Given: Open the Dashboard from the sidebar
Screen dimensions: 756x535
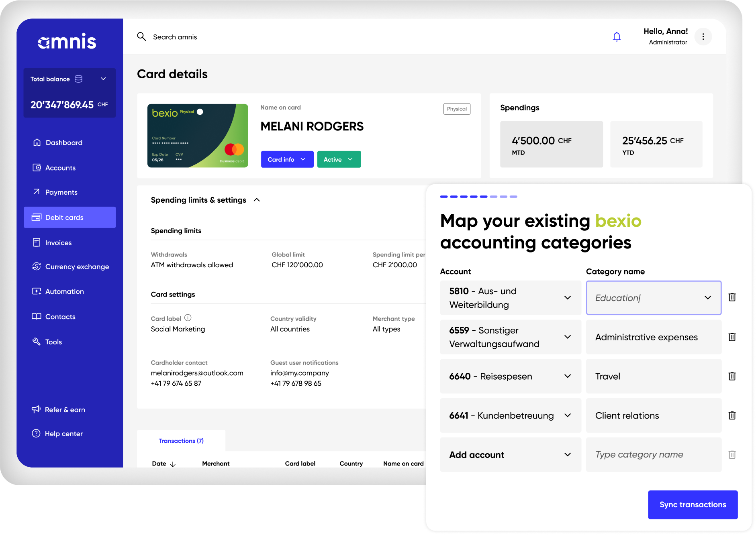Looking at the screenshot, I should tap(63, 142).
